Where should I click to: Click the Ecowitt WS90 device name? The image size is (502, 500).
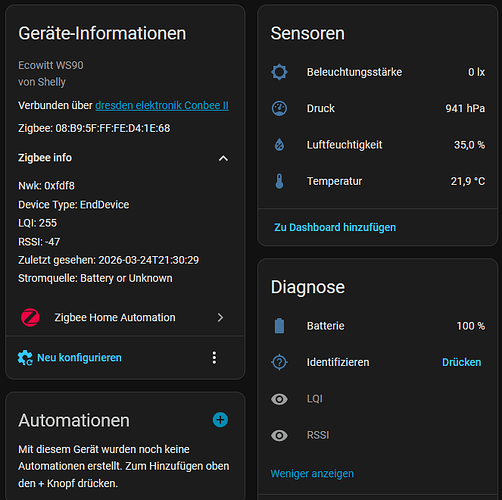pos(51,65)
